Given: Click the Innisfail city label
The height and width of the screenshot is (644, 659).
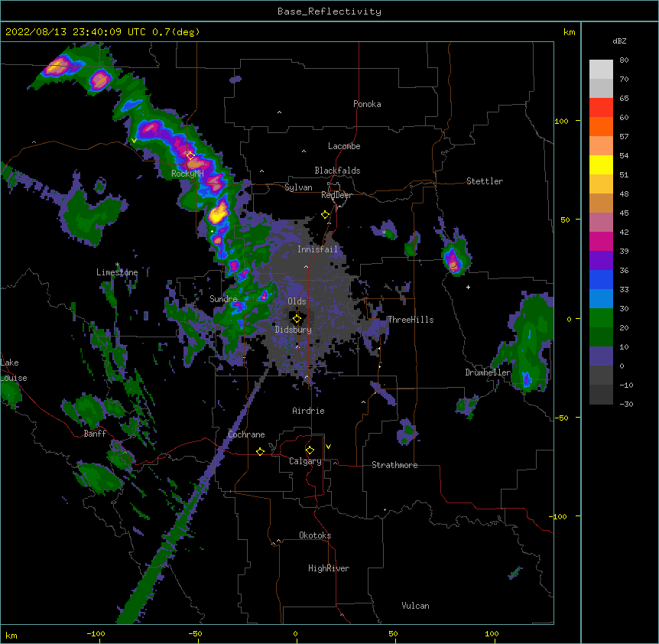Looking at the screenshot, I should 317,249.
